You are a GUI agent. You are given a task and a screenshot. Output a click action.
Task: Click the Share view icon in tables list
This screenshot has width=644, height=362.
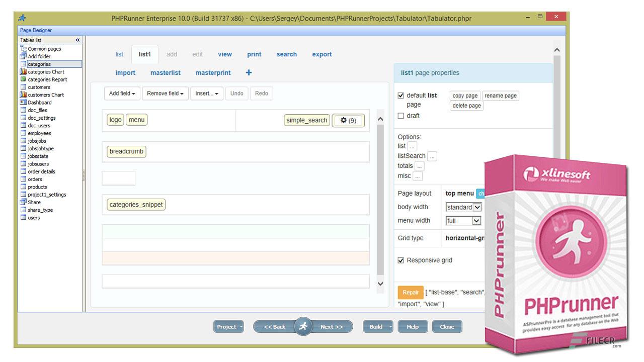(x=23, y=202)
